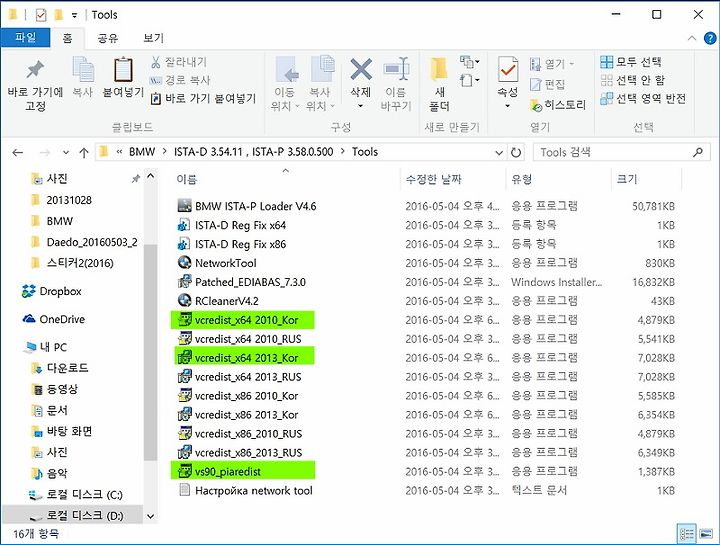This screenshot has width=720, height=545.
Task: Select 내 PC in navigation pane
Action: (x=46, y=347)
